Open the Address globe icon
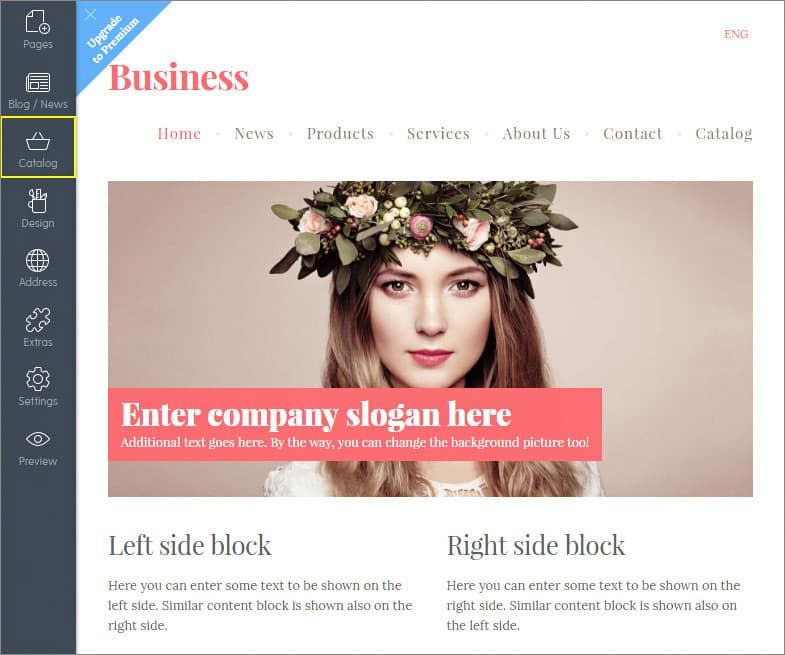Viewport: 785px width, 655px height. [x=38, y=268]
